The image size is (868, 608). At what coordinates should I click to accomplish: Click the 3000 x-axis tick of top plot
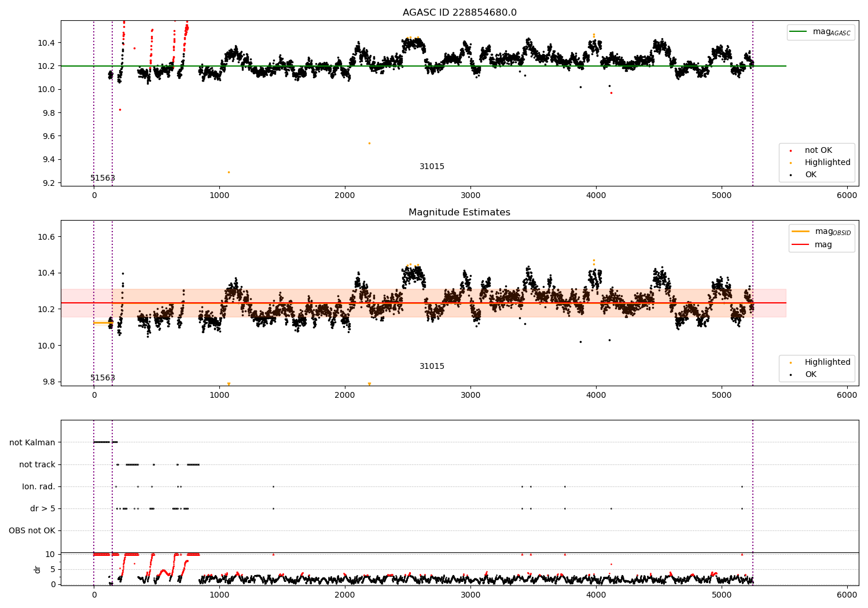pyautogui.click(x=470, y=196)
